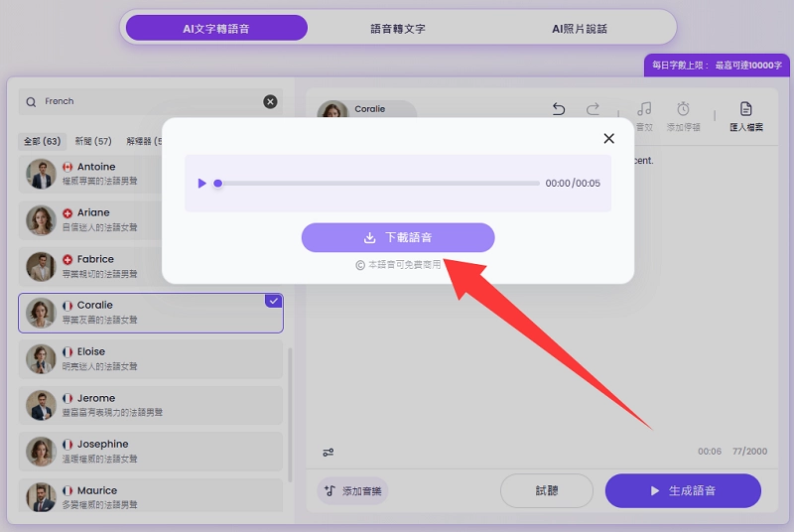Click the France flag beside Josephine
The height and width of the screenshot is (532, 794).
coord(67,445)
